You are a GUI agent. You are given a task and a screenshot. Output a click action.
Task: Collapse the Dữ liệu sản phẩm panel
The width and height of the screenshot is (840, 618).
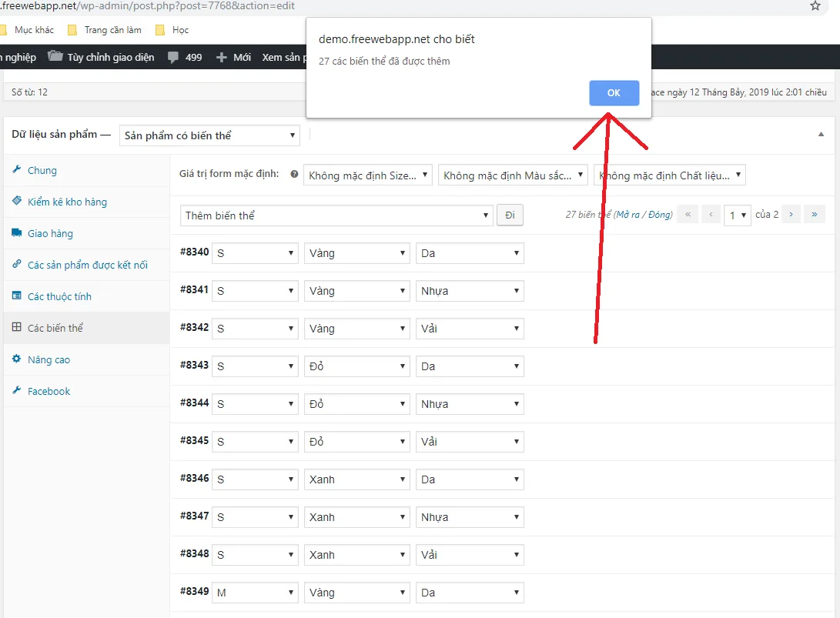pos(821,135)
